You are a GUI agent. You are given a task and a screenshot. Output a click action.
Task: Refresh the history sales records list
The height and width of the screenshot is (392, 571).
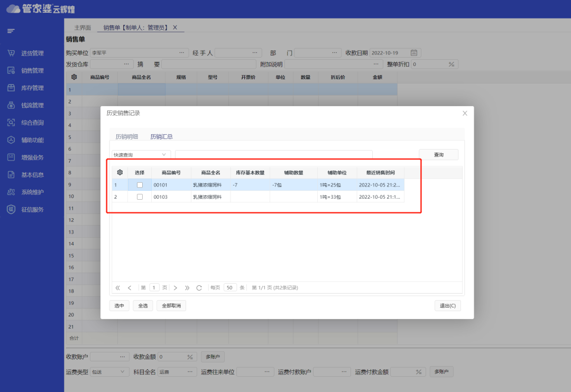[x=199, y=288]
